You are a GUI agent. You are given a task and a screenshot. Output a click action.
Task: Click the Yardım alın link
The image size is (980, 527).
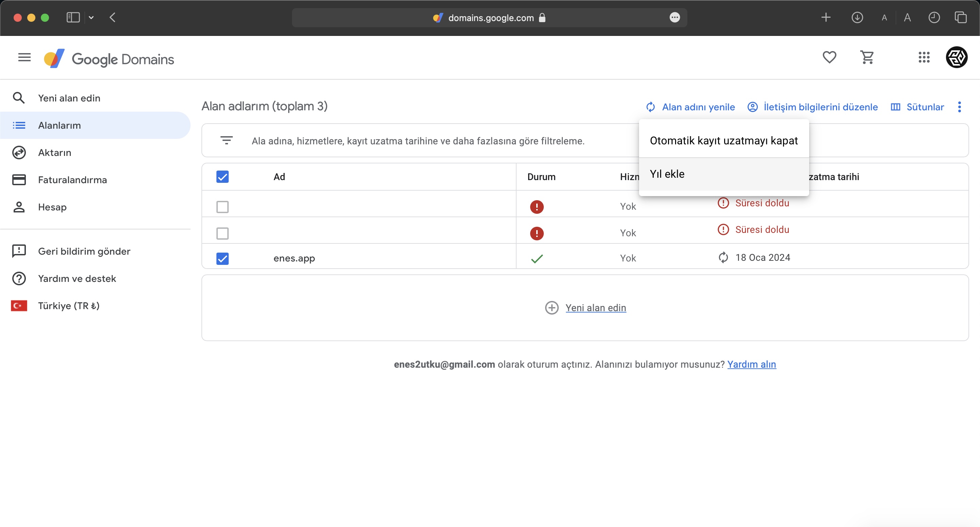[x=752, y=364]
